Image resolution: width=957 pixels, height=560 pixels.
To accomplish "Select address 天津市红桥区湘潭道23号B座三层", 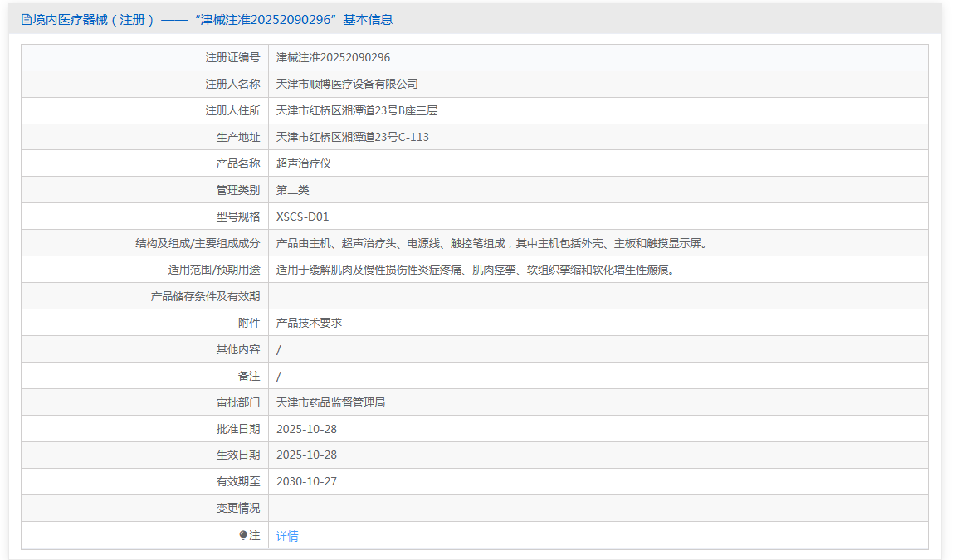I will 357,110.
